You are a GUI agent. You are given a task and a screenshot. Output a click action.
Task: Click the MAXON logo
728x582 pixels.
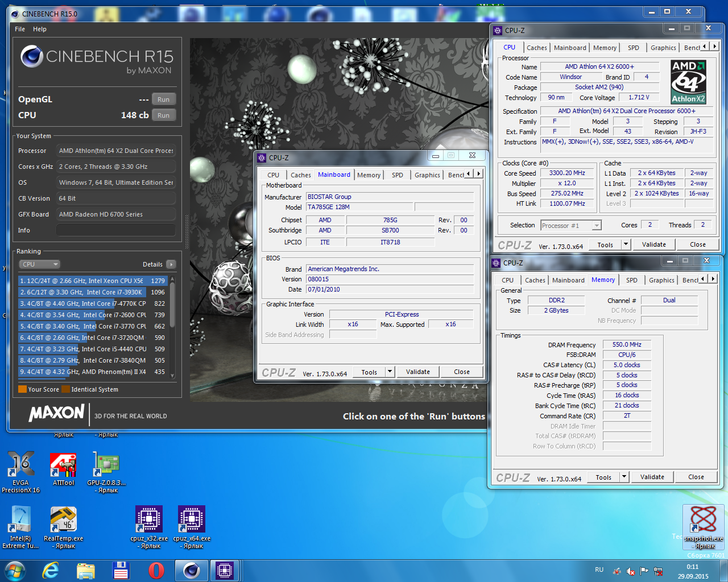coord(57,413)
